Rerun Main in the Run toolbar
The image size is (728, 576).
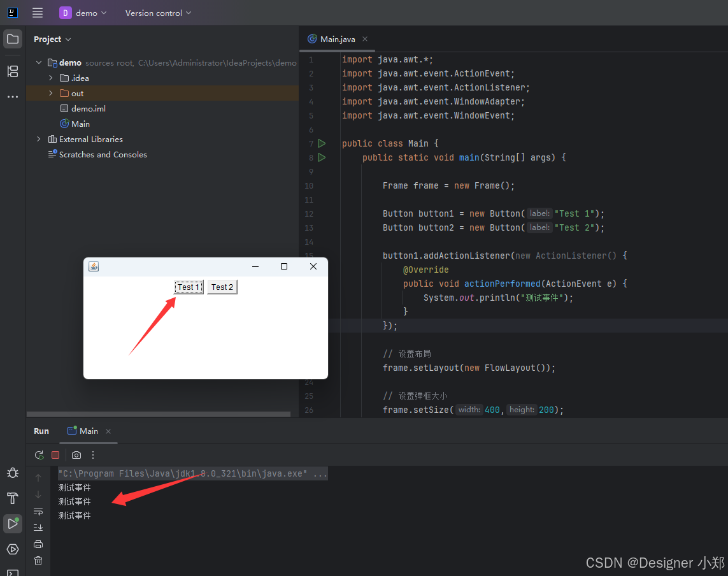click(39, 455)
